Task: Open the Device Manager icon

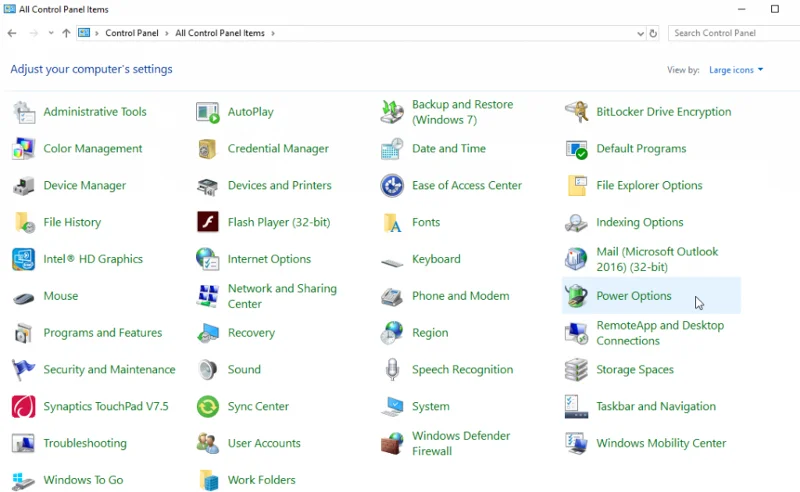Action: (23, 186)
